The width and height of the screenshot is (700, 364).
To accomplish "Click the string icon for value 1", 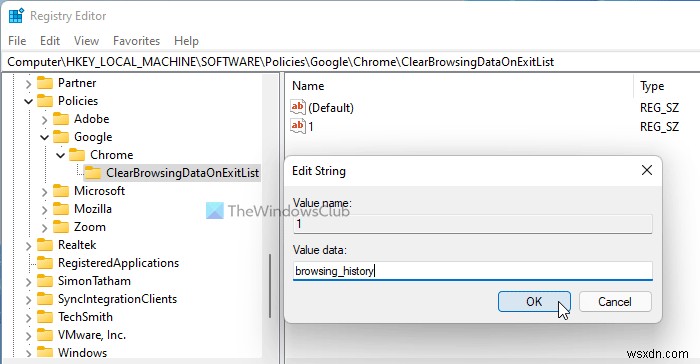I will click(298, 126).
